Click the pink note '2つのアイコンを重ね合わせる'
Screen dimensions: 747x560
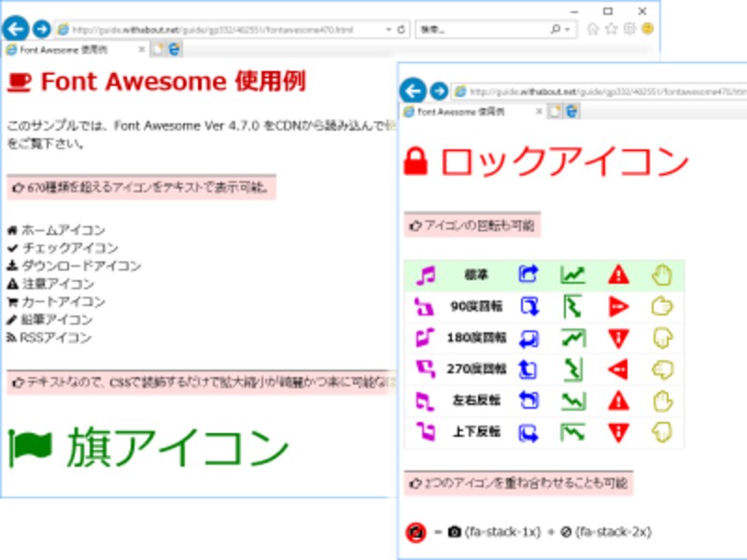(x=518, y=483)
